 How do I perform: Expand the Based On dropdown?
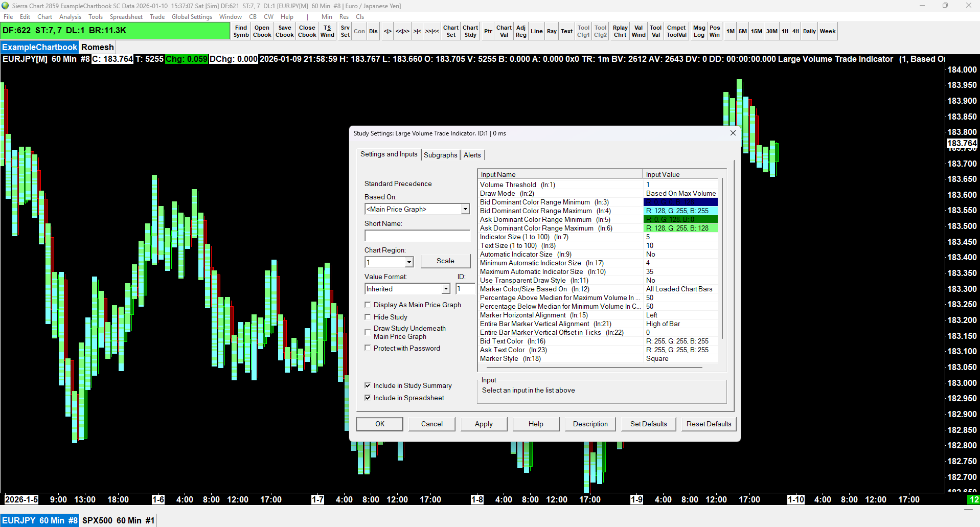pyautogui.click(x=465, y=209)
